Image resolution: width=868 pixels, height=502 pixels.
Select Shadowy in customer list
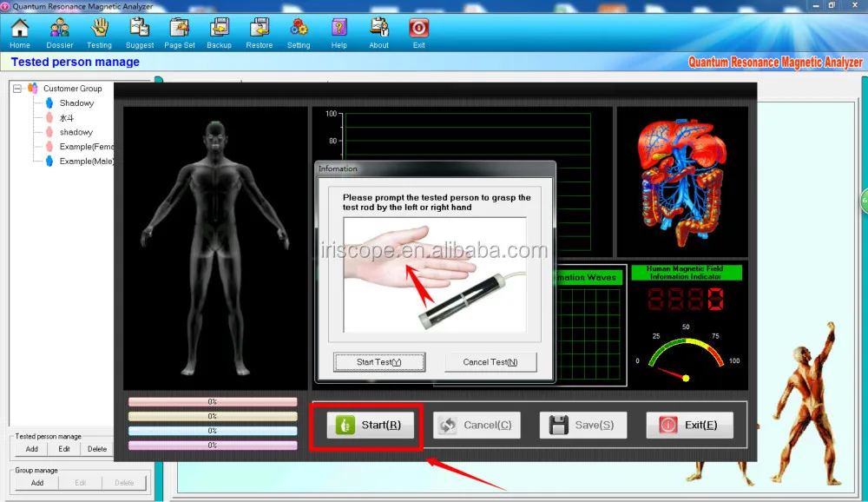(76, 103)
